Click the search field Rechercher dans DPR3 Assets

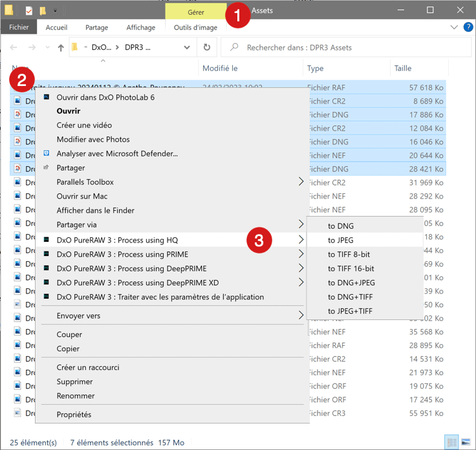pos(346,48)
